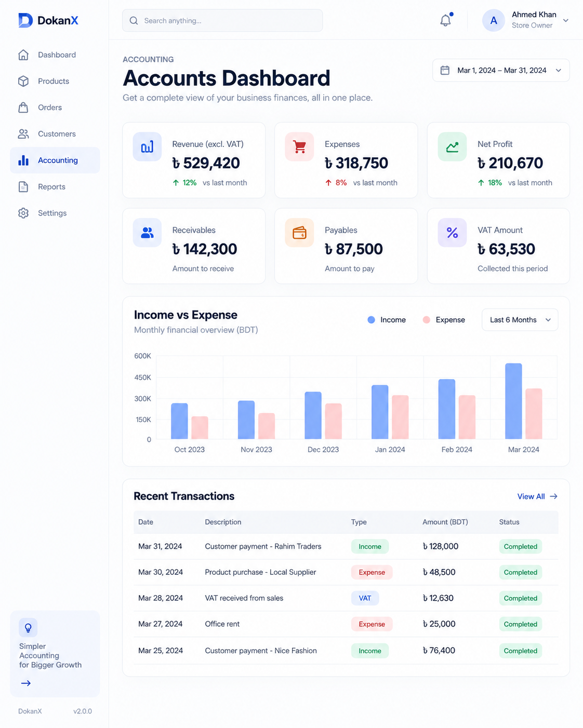This screenshot has height=728, width=583.
Task: Click the search magnifier icon
Action: pos(134,21)
